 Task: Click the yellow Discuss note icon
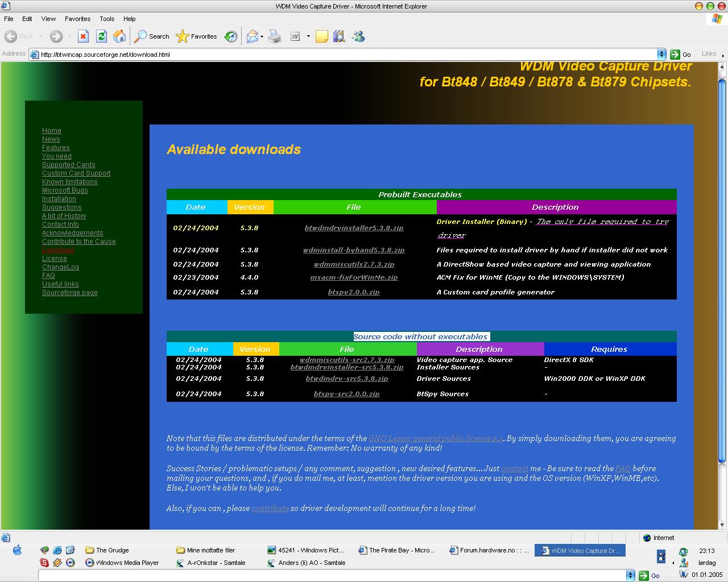pyautogui.click(x=322, y=36)
